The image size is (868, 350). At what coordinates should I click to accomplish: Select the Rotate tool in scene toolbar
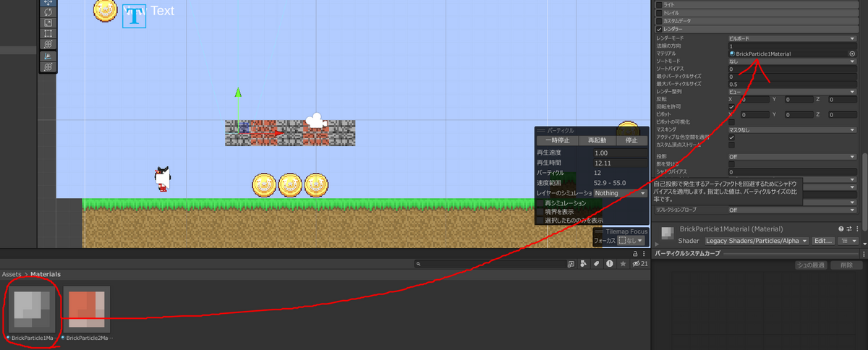(48, 12)
